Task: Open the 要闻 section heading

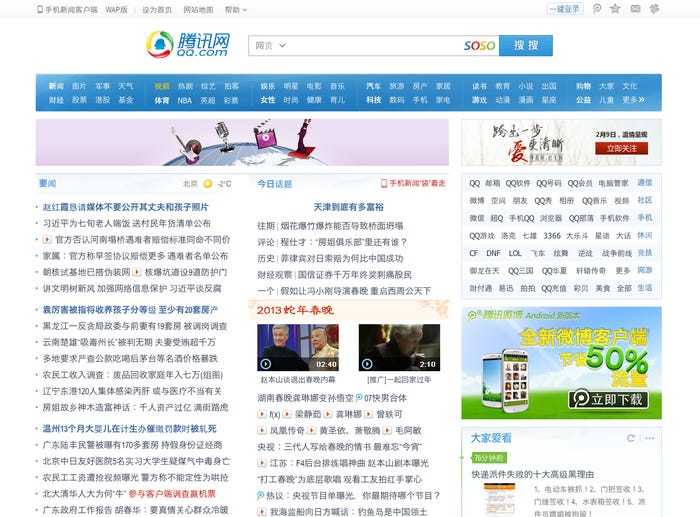Action: [48, 183]
